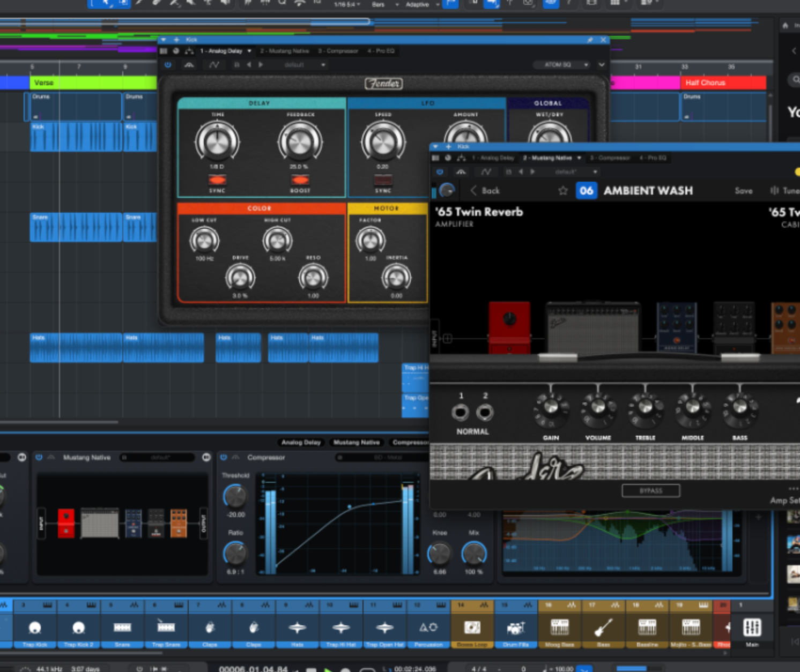Enable SYNC under the delay Time knob
This screenshot has height=672, width=800.
[217, 181]
